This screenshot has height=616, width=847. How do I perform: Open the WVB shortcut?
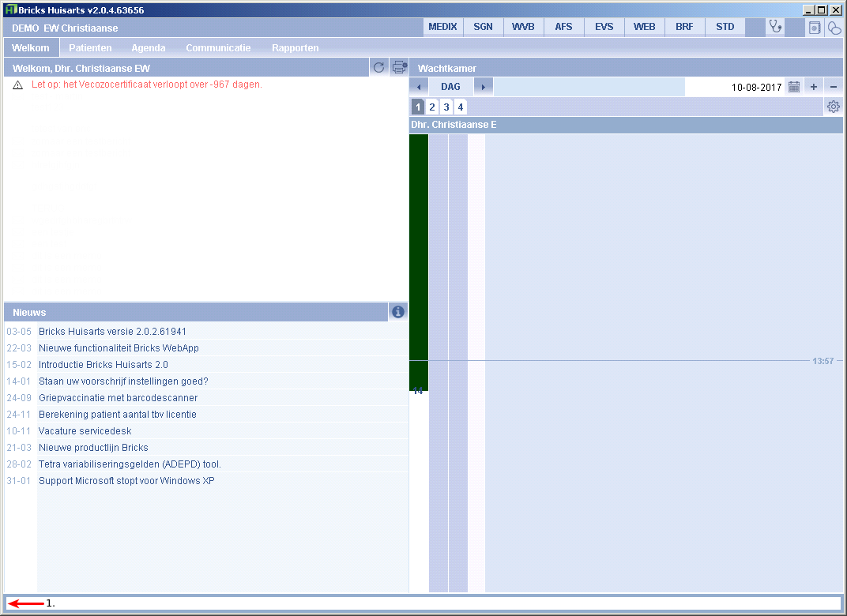point(523,27)
